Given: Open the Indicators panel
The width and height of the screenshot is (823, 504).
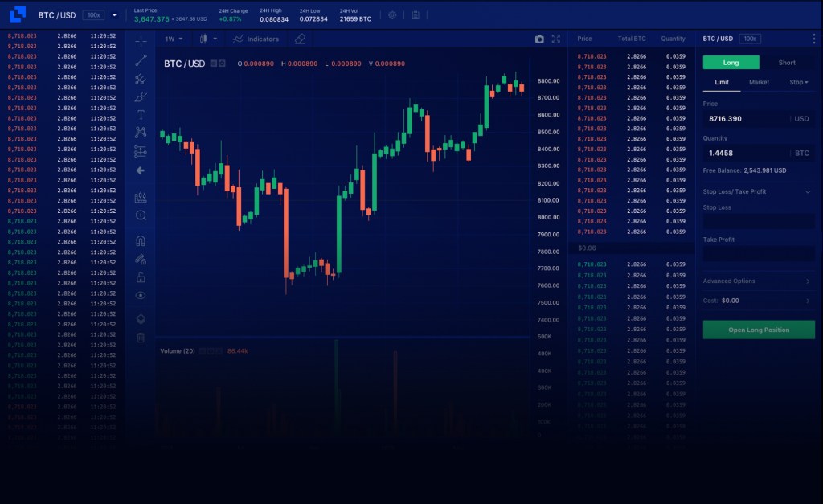Looking at the screenshot, I should pos(256,39).
